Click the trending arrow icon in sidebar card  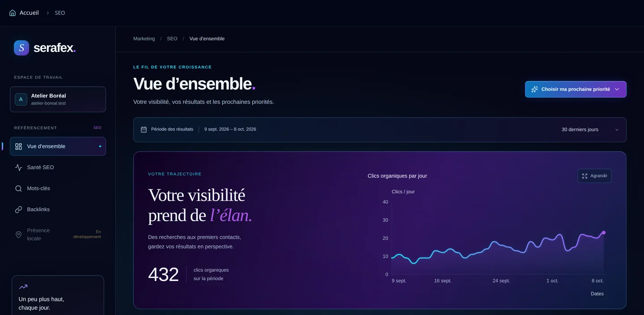pyautogui.click(x=23, y=287)
